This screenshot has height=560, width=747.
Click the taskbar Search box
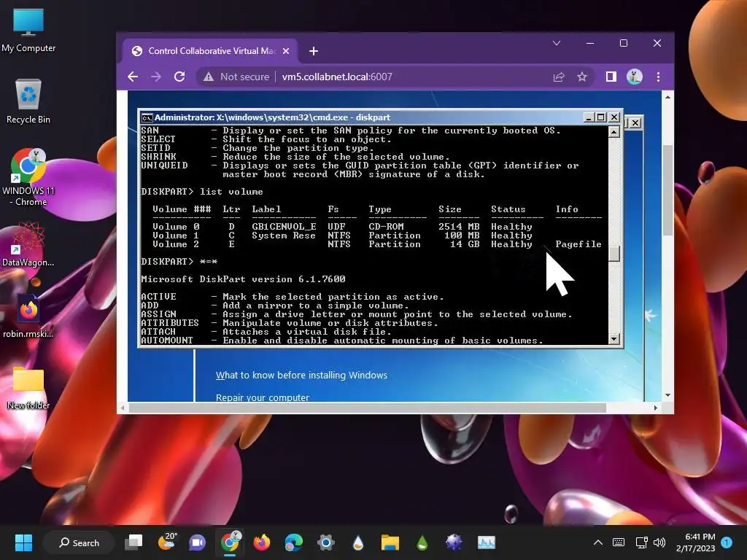click(x=79, y=542)
